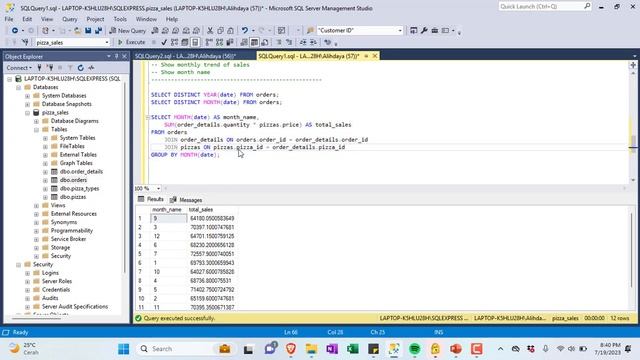
Task: Open the Windows Start menu
Action: [x=123, y=349]
